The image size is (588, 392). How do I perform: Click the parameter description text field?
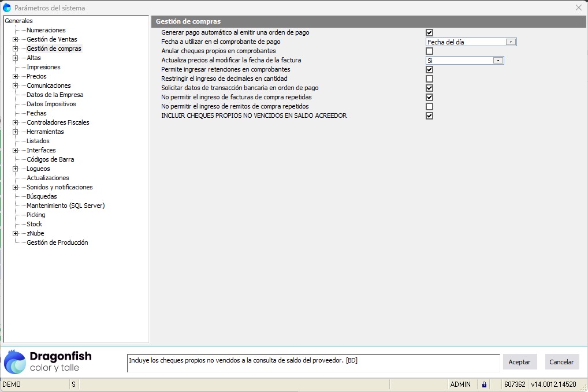[312, 363]
